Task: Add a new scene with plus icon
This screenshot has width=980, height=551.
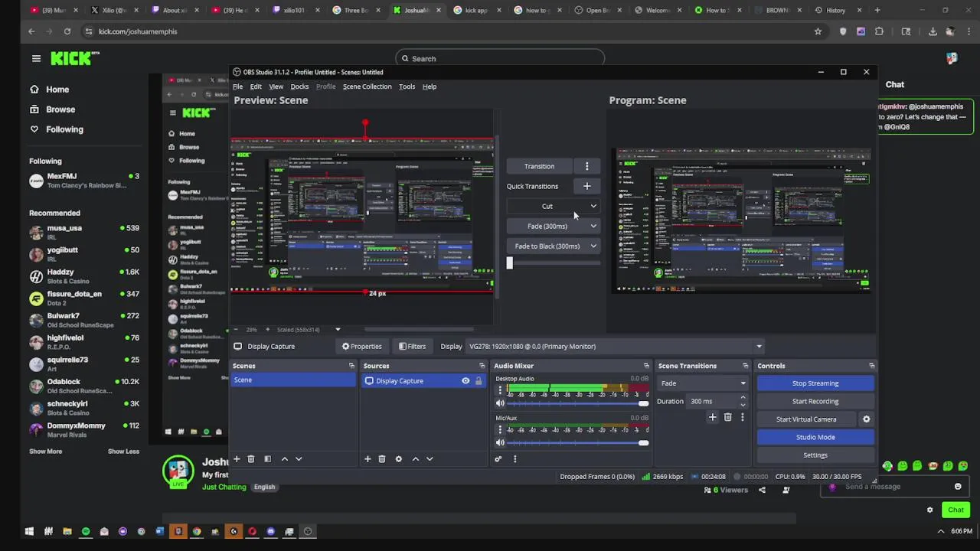Action: tap(237, 459)
